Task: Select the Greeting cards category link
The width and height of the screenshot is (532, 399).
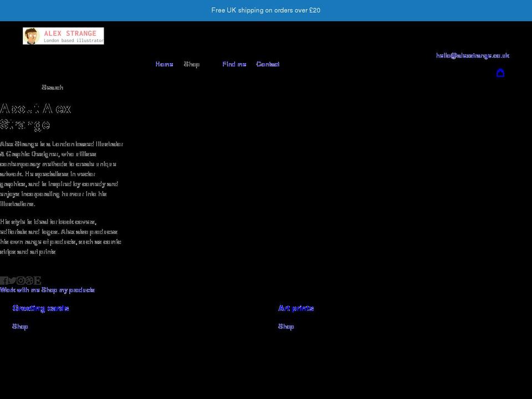Action: (41, 308)
